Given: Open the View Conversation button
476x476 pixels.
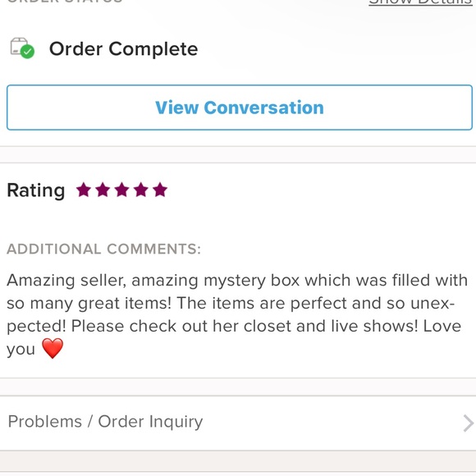Looking at the screenshot, I should tap(240, 108).
